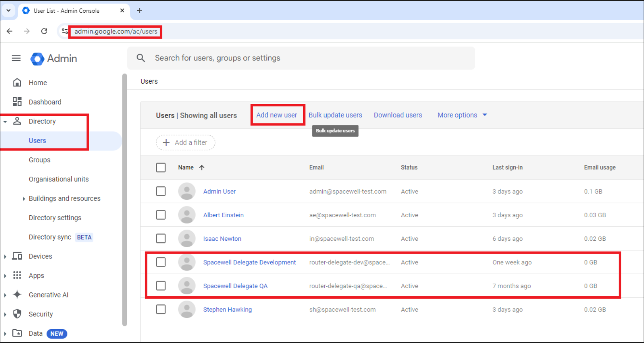
Task: Tick the select-all users checkbox
Action: click(x=161, y=167)
